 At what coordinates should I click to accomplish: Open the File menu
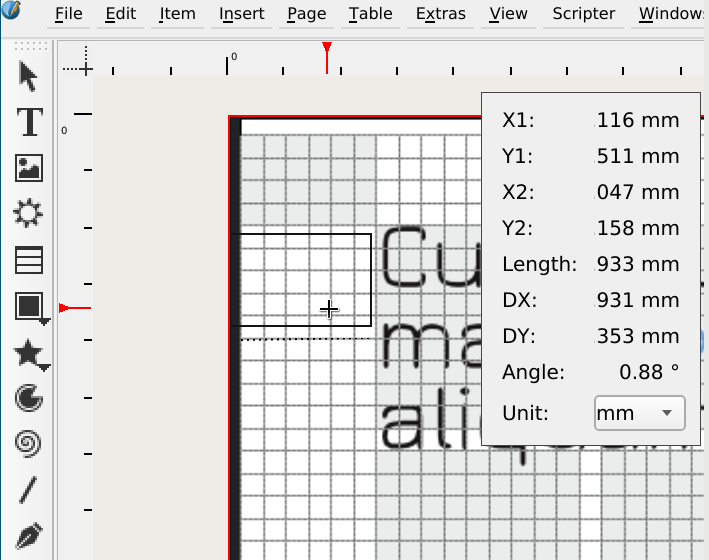[68, 14]
